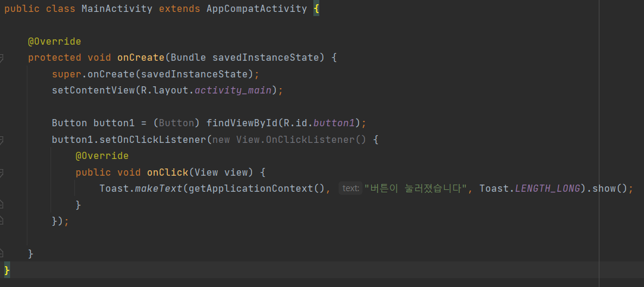644x287 pixels.
Task: Collapse the onClick method fold marker
Action: point(2,173)
